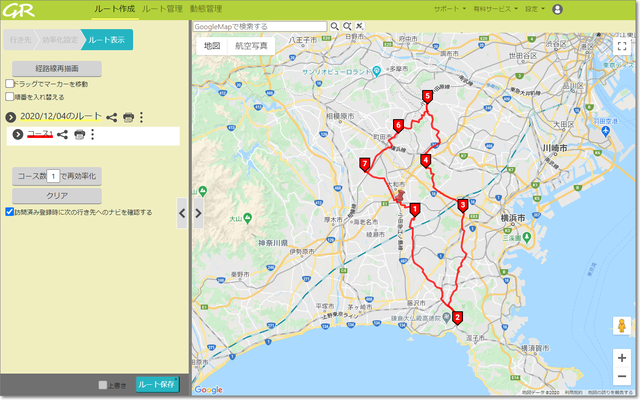Switch to the ルート管理 tab

point(161,8)
